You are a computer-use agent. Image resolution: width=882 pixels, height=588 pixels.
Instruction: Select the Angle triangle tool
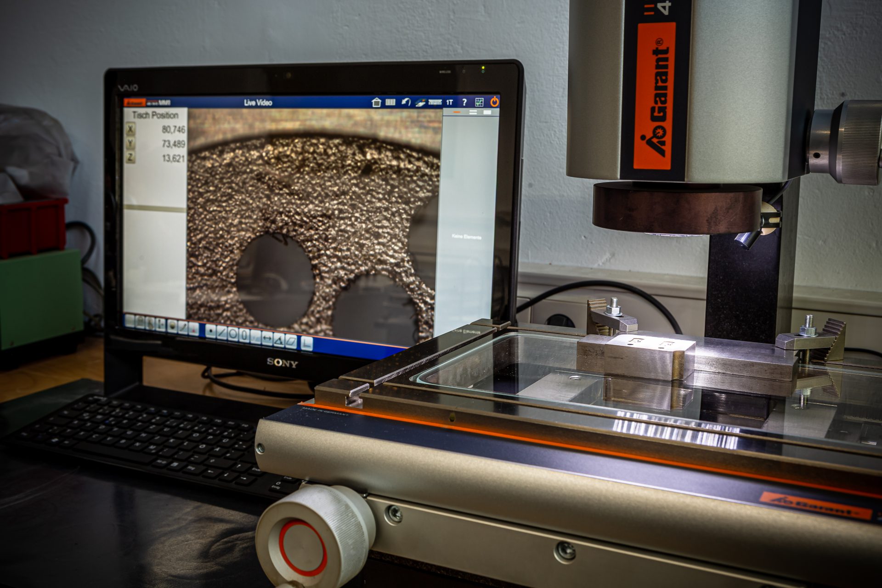pos(279,339)
